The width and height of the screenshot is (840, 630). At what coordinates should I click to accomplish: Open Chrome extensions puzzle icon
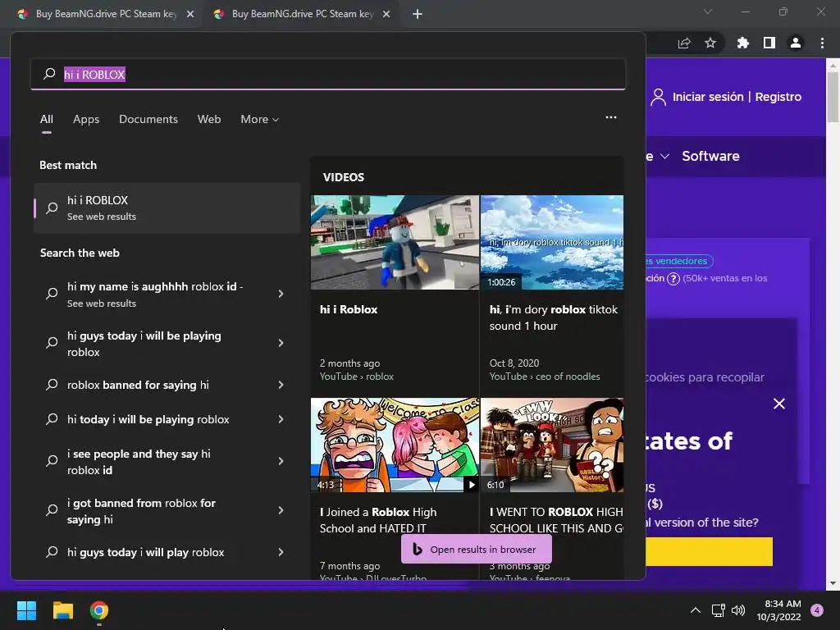(742, 43)
